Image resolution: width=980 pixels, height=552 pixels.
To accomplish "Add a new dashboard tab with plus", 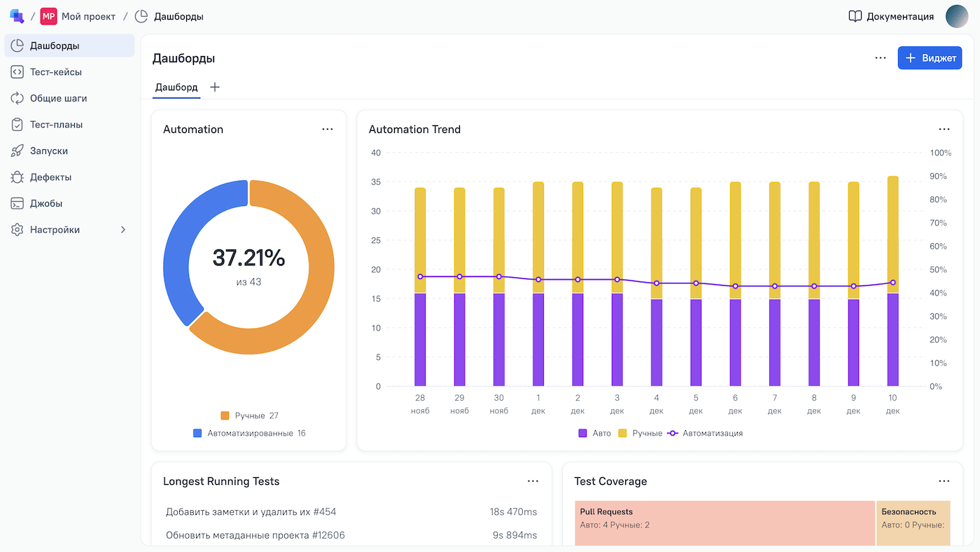I will [215, 88].
